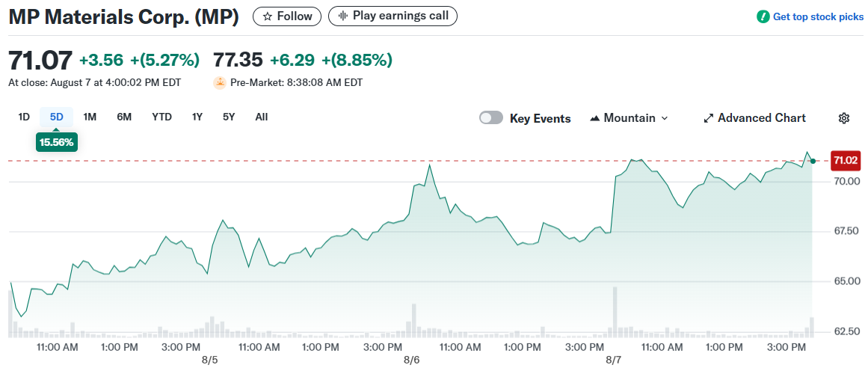Click the red 71.02 price marker label
The height and width of the screenshot is (368, 868).
point(846,161)
